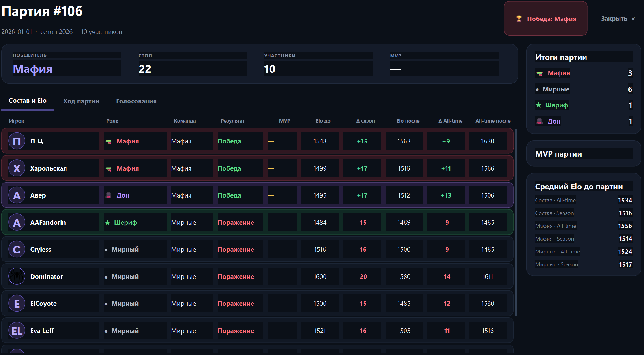Click the Результат column header

point(233,121)
